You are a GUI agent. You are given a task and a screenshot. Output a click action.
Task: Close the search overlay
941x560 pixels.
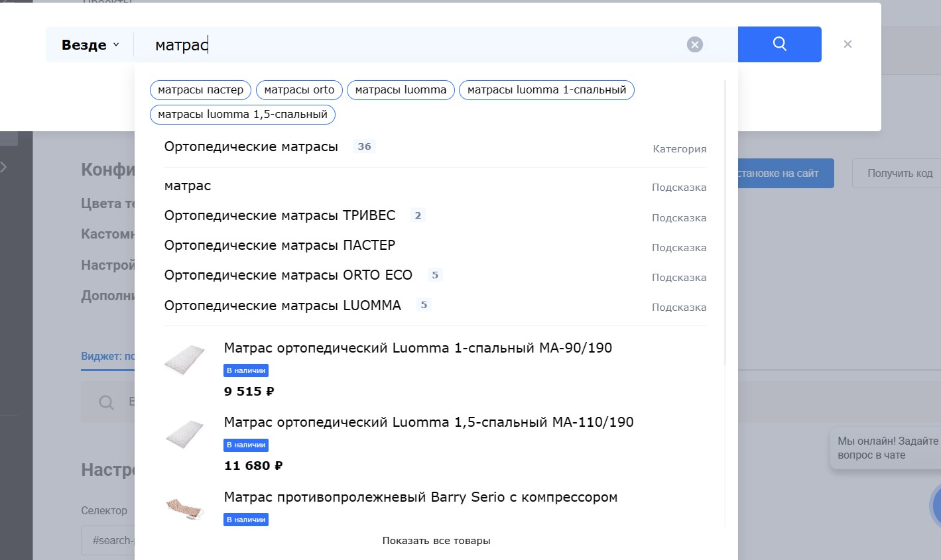(x=847, y=44)
